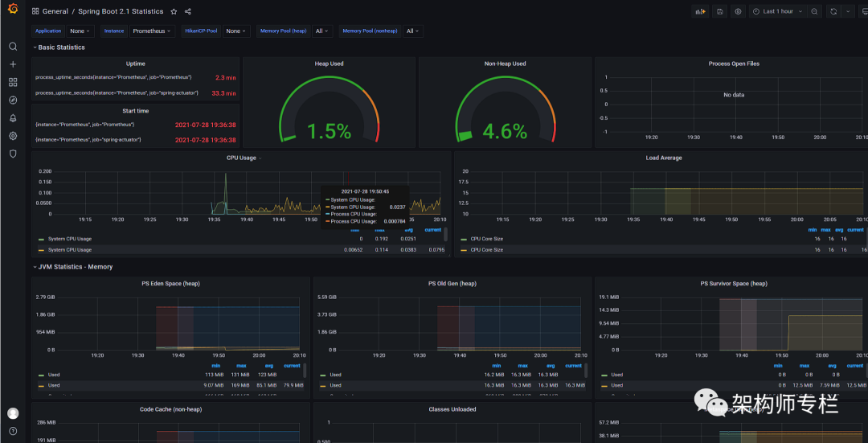Open the Memory Pool (heap) All dropdown
This screenshot has width=868, height=443.
point(322,31)
